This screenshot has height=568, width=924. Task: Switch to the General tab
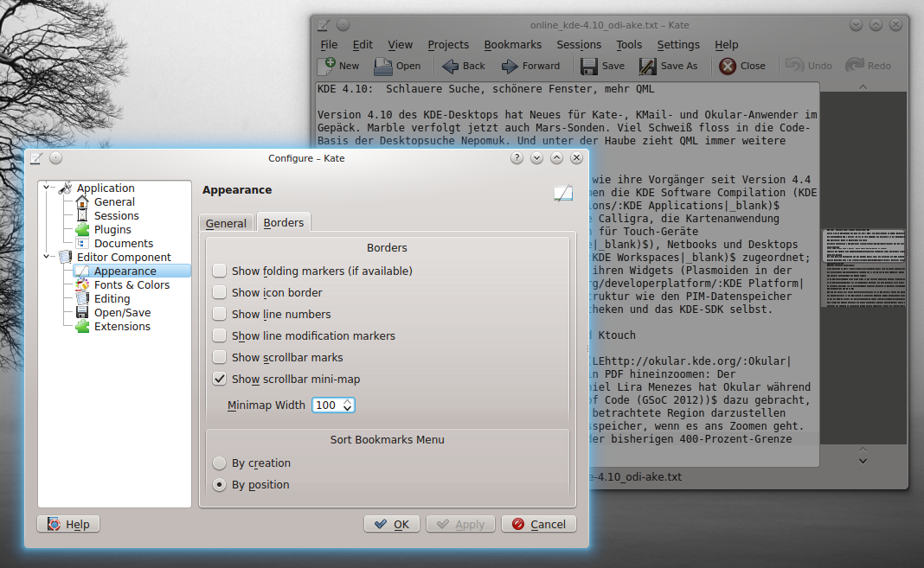click(226, 223)
